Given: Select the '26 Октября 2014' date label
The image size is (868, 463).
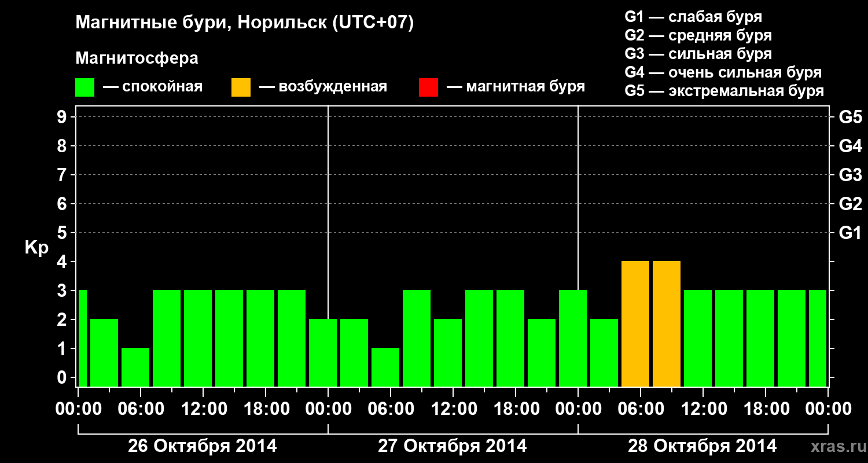Looking at the screenshot, I should coord(203,446).
